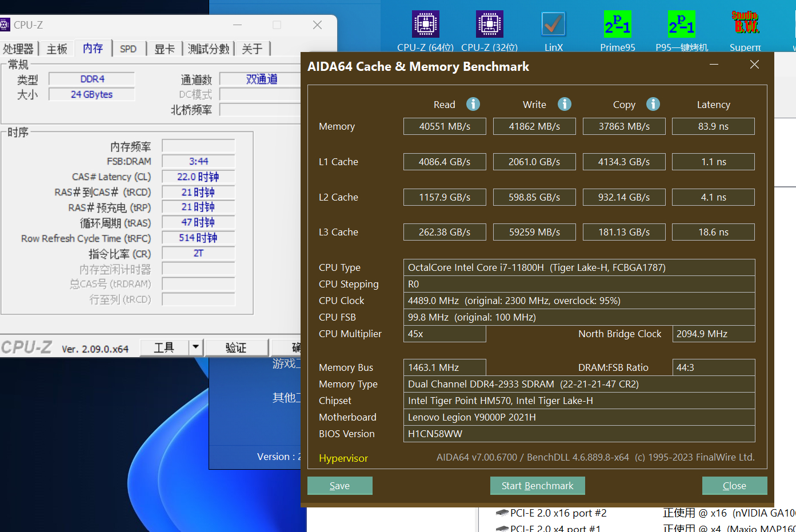
Task: Click the tRFC 514 时钟 value in CPU-Z
Action: [x=198, y=238]
